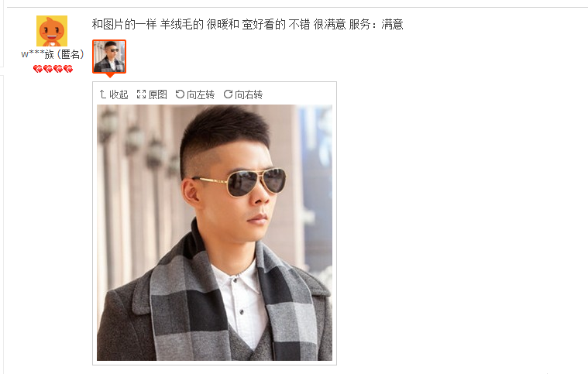Click the orange triangle pointer below the thumbnail
The width and height of the screenshot is (588, 374).
(x=109, y=75)
